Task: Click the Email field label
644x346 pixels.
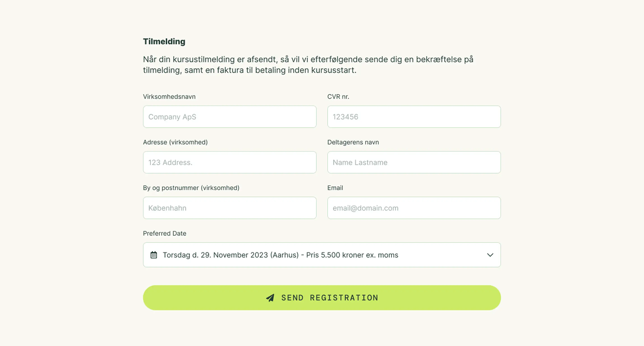Action: (x=335, y=188)
